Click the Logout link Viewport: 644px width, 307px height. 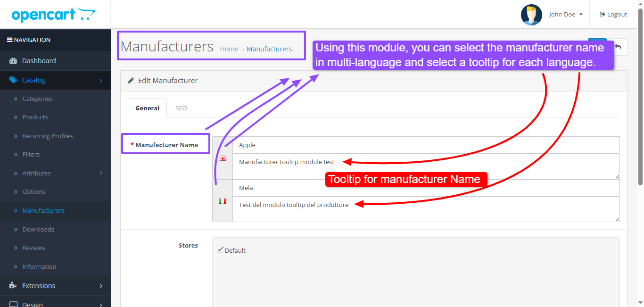click(x=613, y=15)
